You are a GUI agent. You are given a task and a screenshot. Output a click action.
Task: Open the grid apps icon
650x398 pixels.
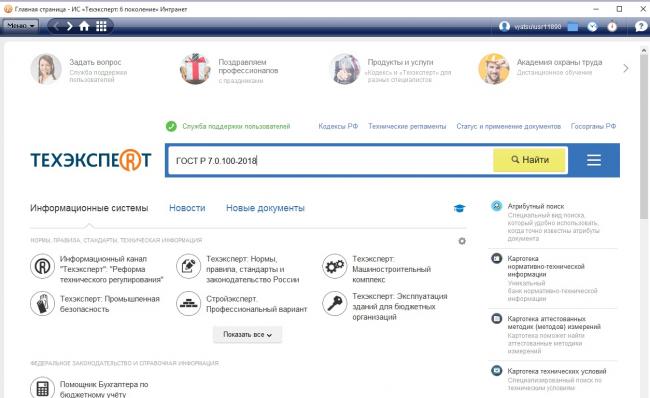pyautogui.click(x=101, y=27)
